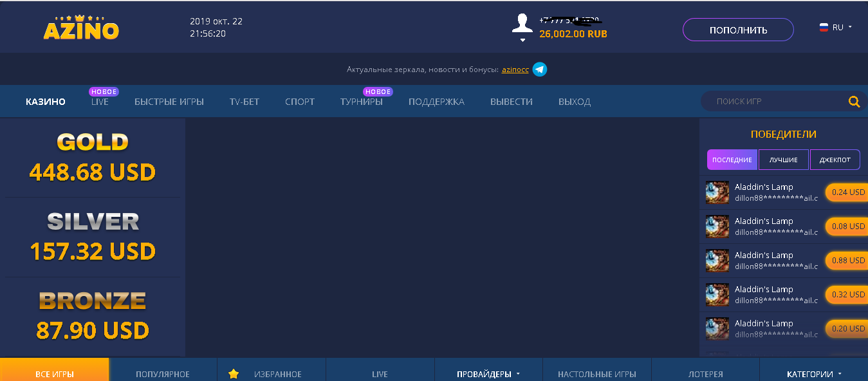Click the 0.20 USD win badge
The width and height of the screenshot is (868, 381).
click(847, 328)
